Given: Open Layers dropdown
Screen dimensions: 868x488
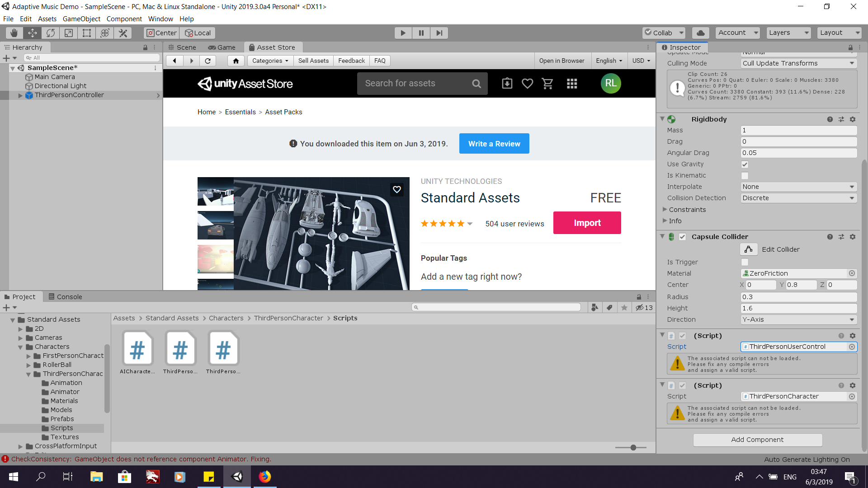Looking at the screenshot, I should pos(788,33).
